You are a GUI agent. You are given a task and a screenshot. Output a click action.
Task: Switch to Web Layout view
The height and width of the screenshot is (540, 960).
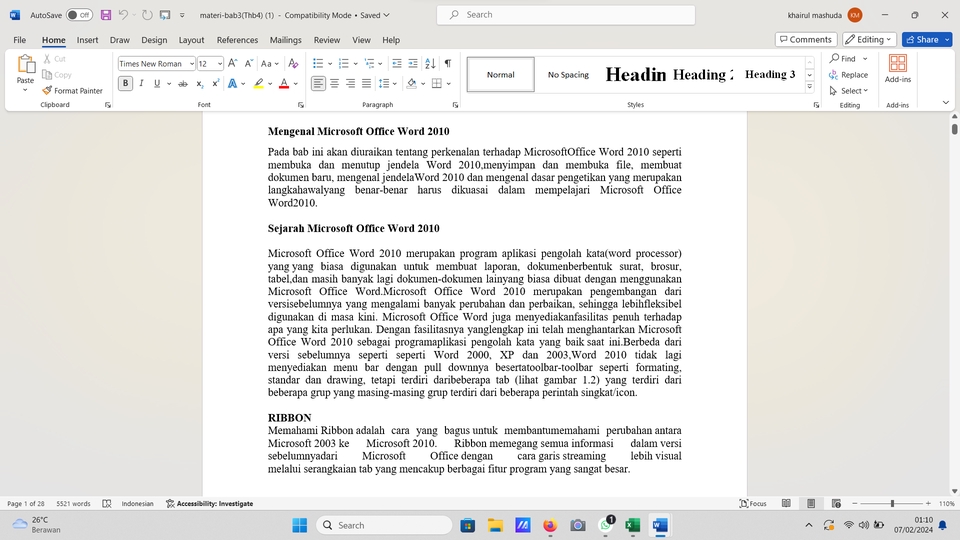pos(836,503)
